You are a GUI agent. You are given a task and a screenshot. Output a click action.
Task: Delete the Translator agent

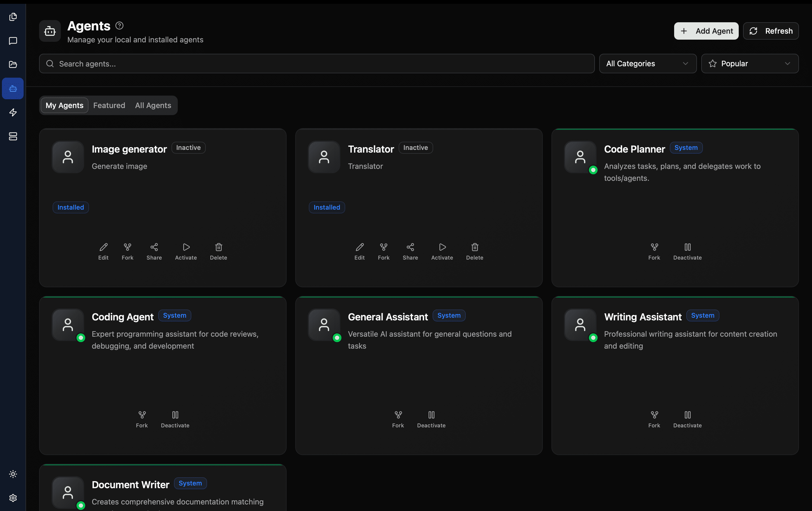(474, 251)
